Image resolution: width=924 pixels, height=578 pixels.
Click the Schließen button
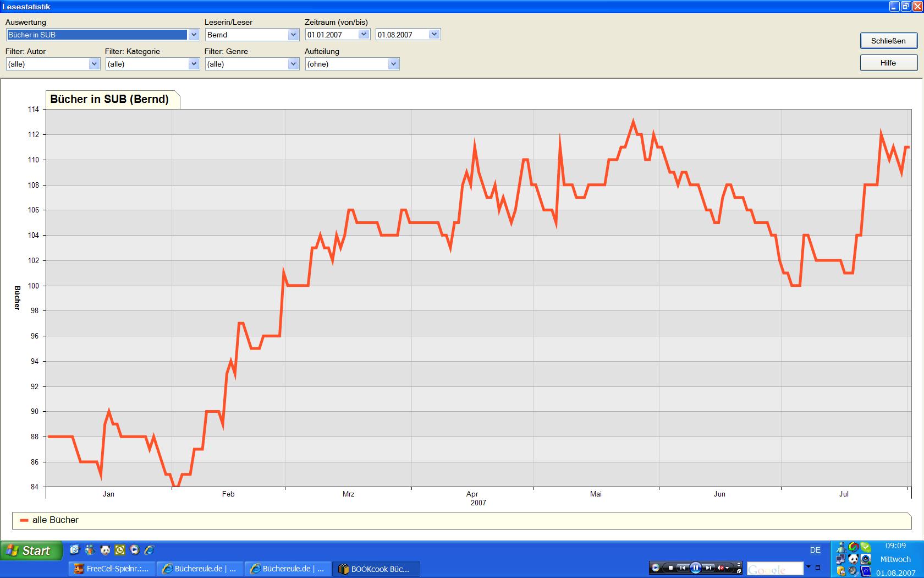point(888,41)
